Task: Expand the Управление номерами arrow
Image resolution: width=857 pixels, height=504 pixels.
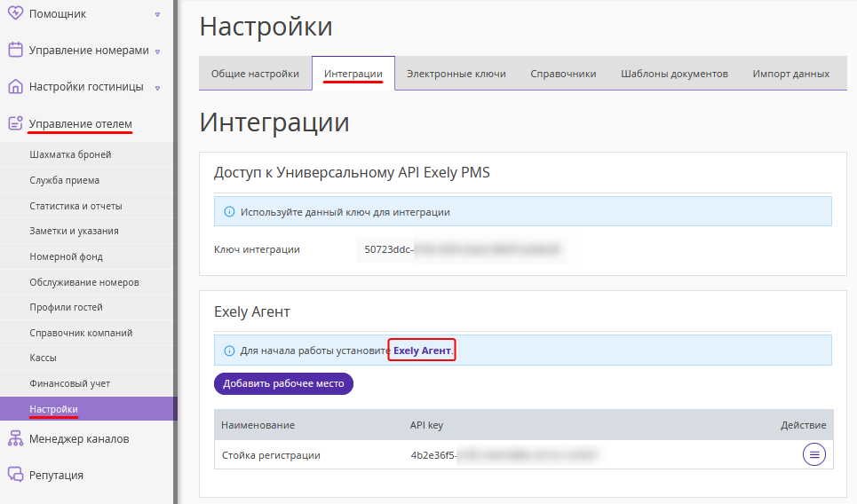Action: click(x=157, y=51)
